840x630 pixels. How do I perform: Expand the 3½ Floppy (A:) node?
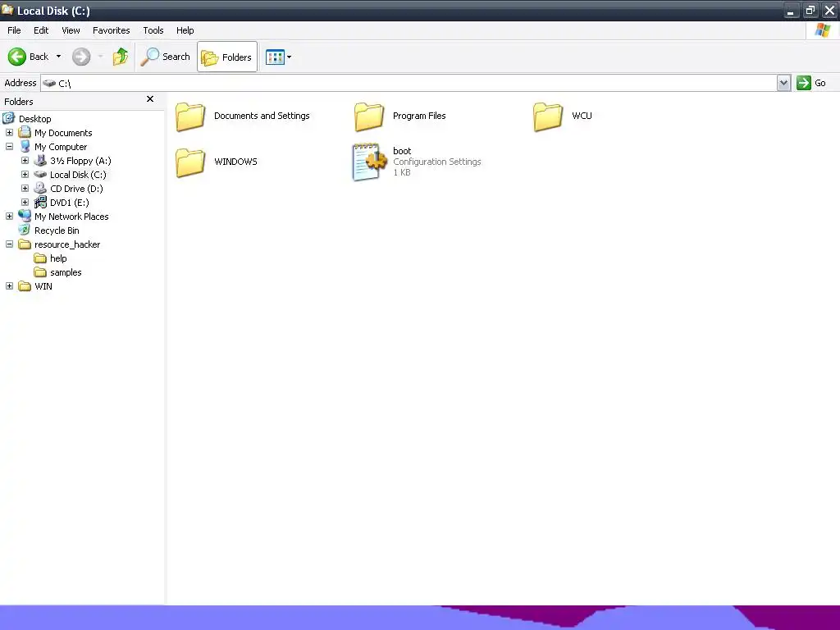point(25,160)
